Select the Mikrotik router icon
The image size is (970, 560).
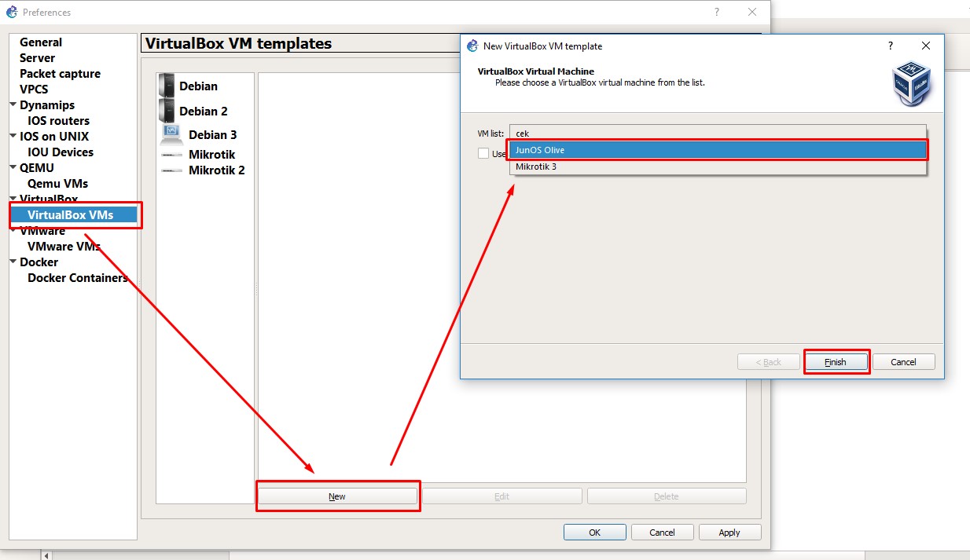172,155
